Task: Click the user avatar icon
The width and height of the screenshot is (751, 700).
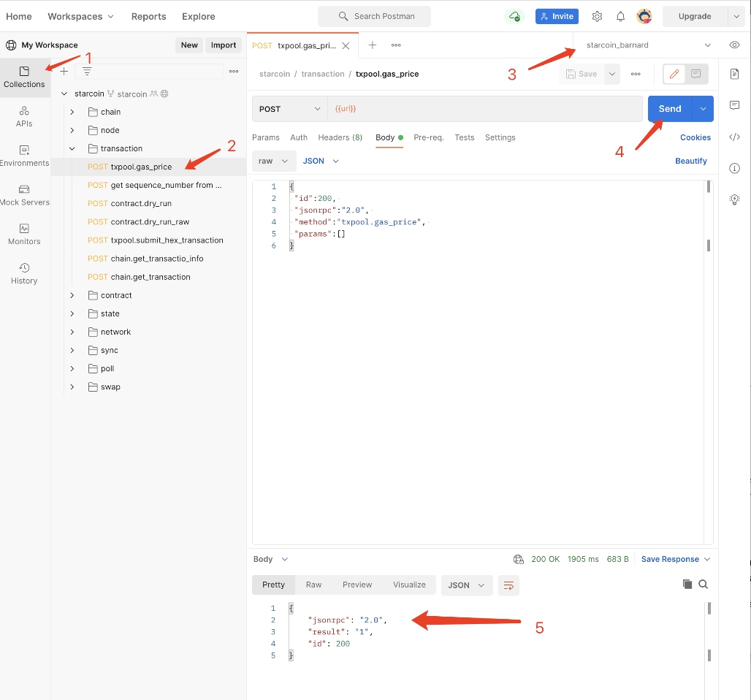Action: point(644,16)
